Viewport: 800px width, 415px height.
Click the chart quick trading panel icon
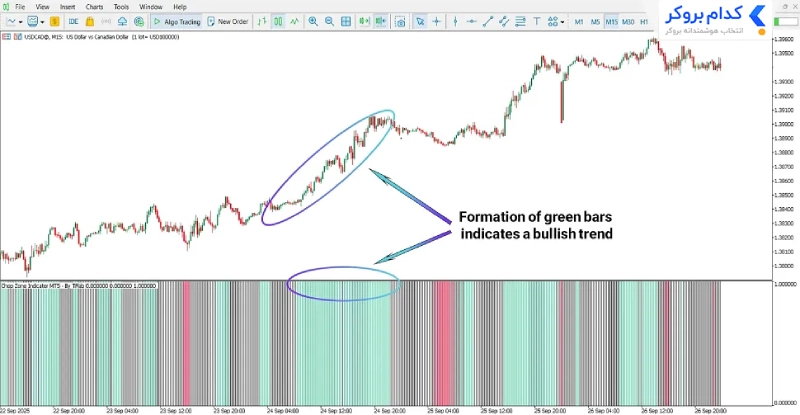tap(17, 37)
